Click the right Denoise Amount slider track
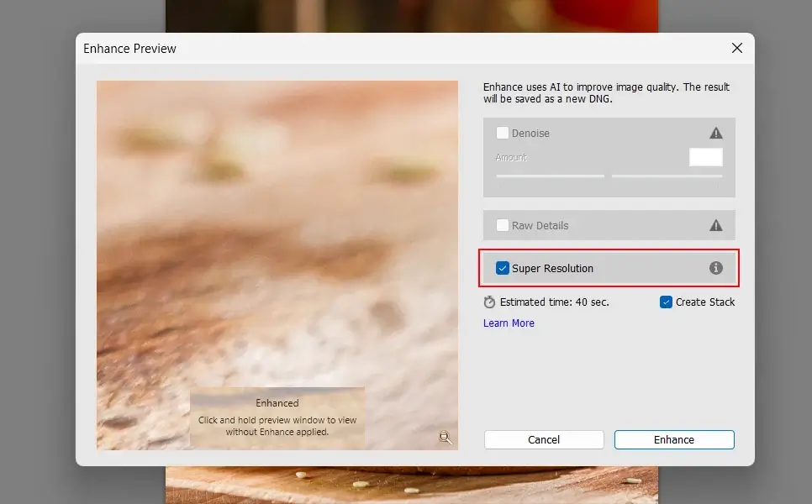The height and width of the screenshot is (504, 812). (x=667, y=176)
